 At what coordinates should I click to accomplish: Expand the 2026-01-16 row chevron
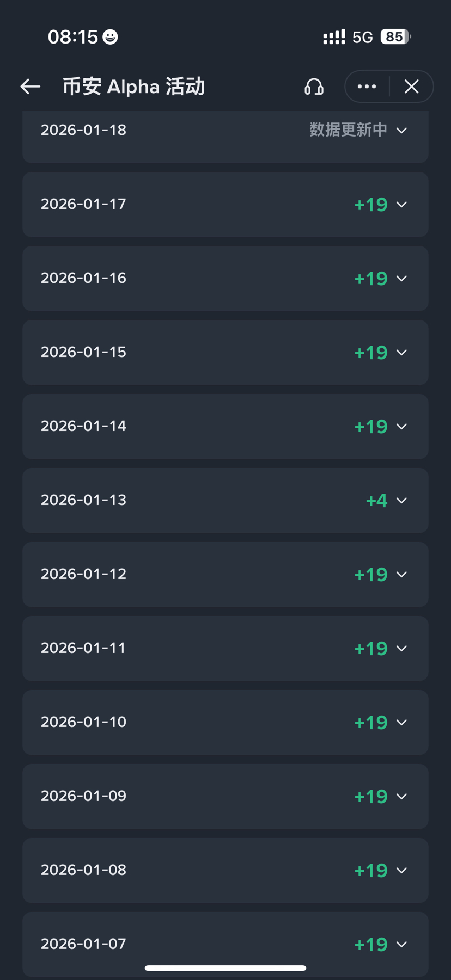click(402, 279)
